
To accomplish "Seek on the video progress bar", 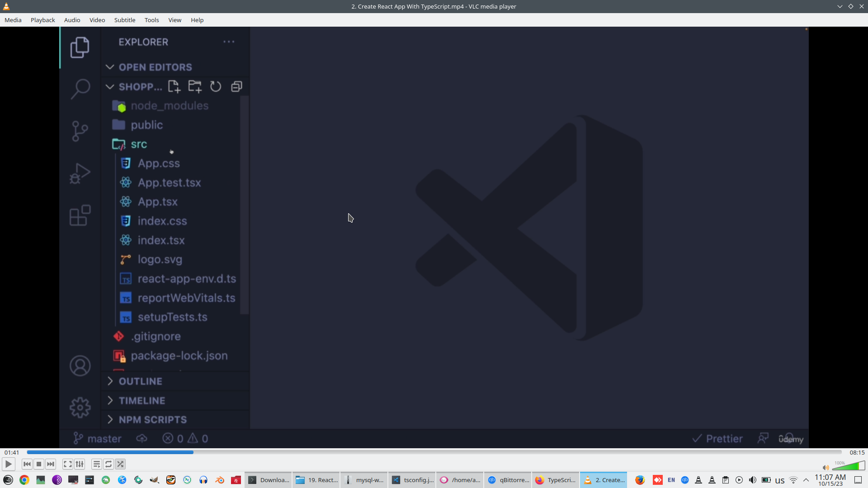I will (434, 452).
